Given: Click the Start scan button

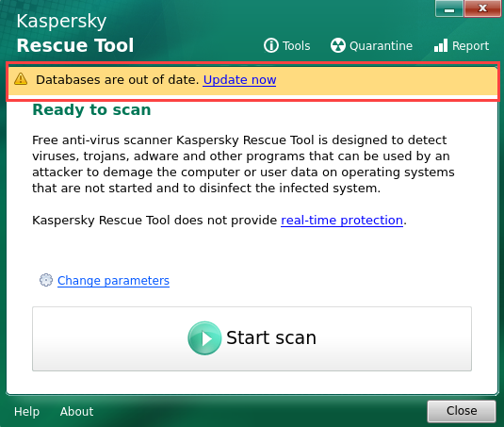Looking at the screenshot, I should 252,339.
